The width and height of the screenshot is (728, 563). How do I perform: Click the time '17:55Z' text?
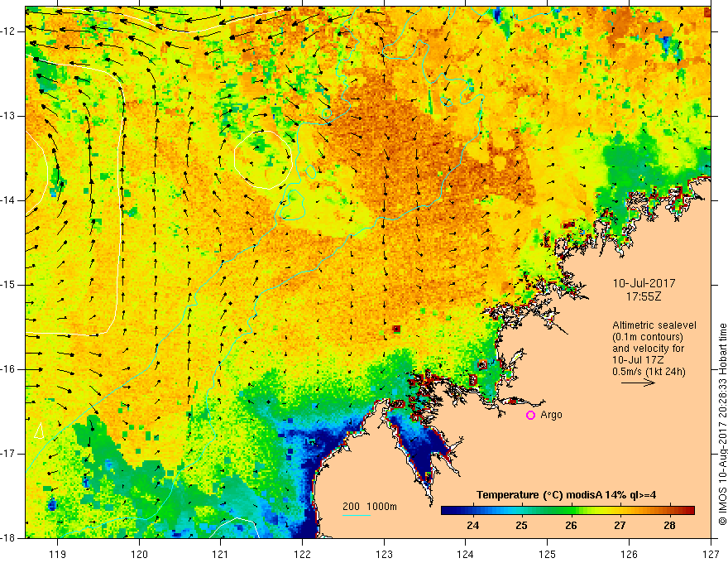tap(643, 296)
